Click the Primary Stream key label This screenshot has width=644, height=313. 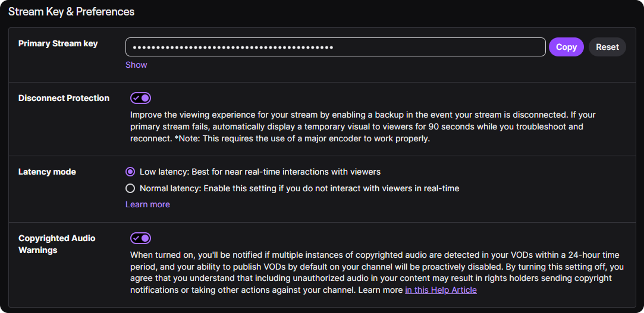[x=58, y=43]
